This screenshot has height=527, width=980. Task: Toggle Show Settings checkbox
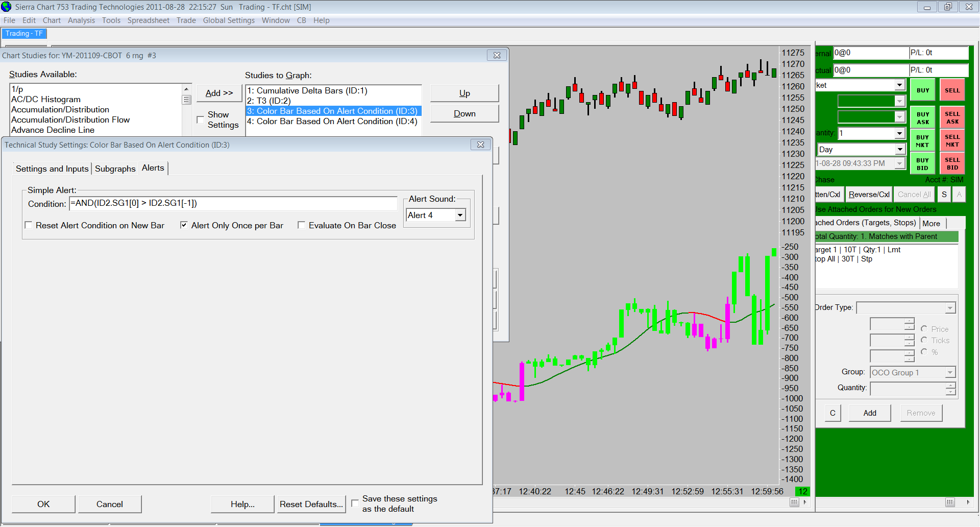click(x=200, y=119)
